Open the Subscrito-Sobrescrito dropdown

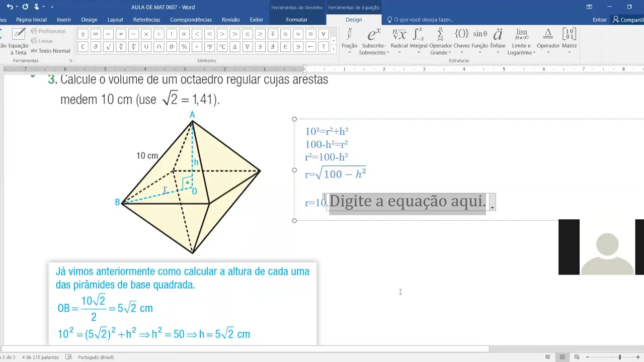[374, 41]
